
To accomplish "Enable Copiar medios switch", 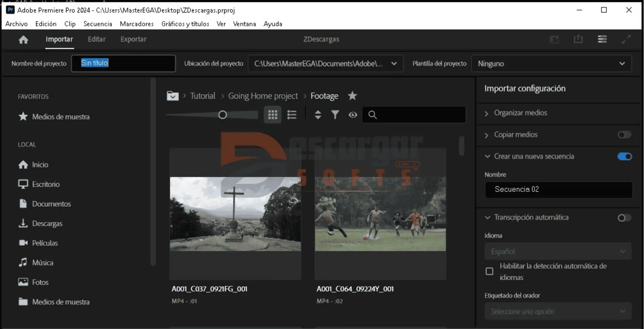I will [624, 135].
